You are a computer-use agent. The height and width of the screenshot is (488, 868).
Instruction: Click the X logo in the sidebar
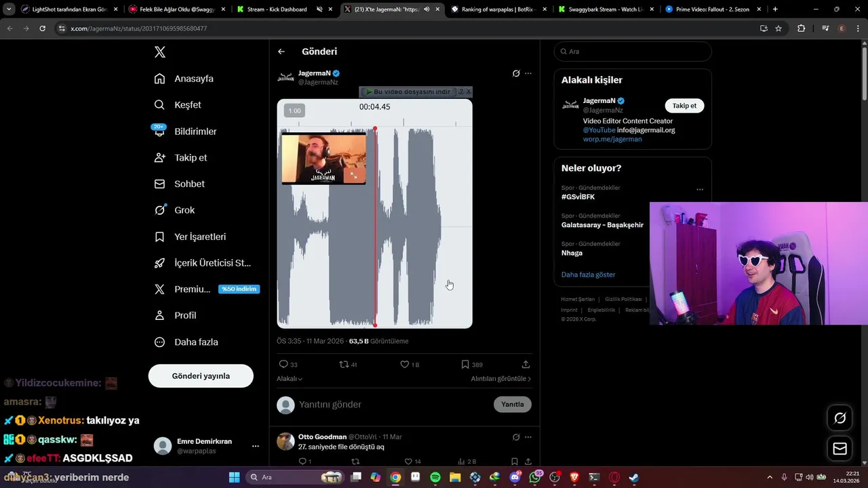pos(159,52)
